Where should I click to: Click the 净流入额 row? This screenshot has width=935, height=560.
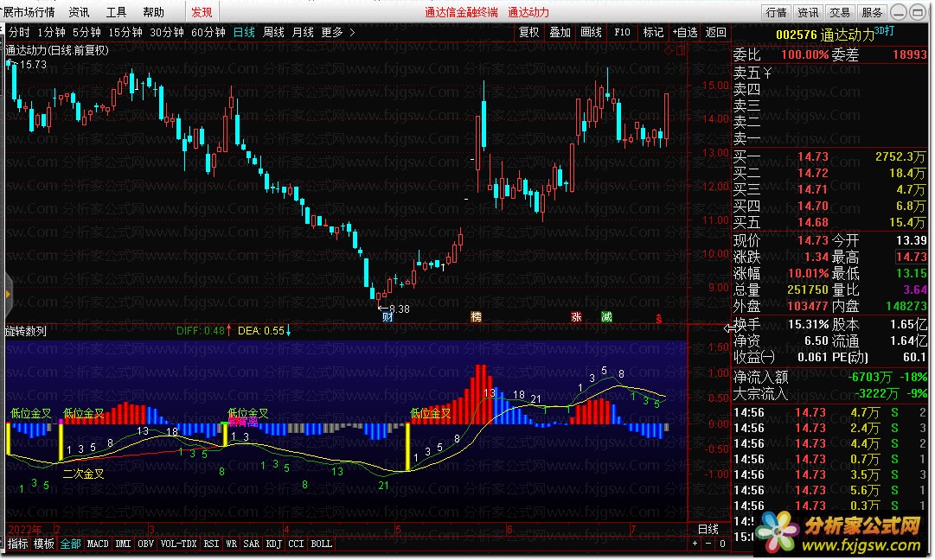tap(829, 377)
